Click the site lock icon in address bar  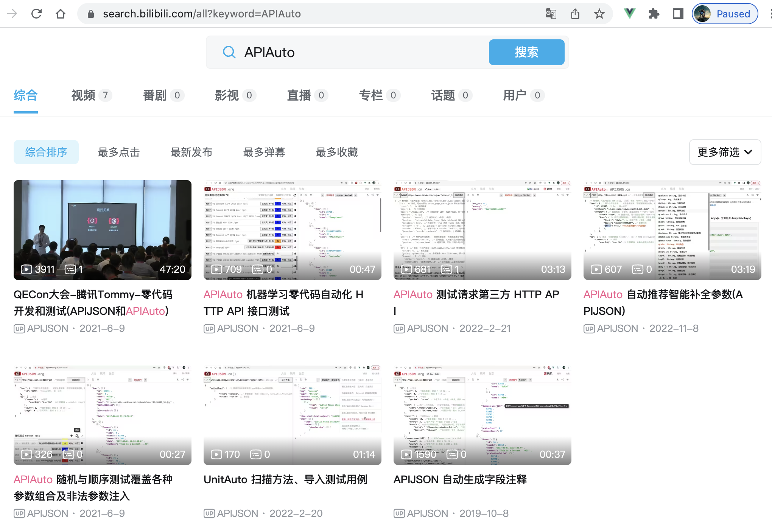90,14
